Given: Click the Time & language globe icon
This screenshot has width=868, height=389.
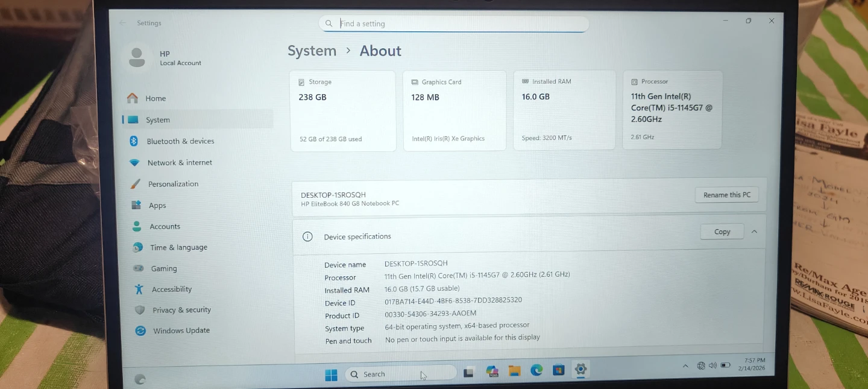Looking at the screenshot, I should [x=138, y=247].
